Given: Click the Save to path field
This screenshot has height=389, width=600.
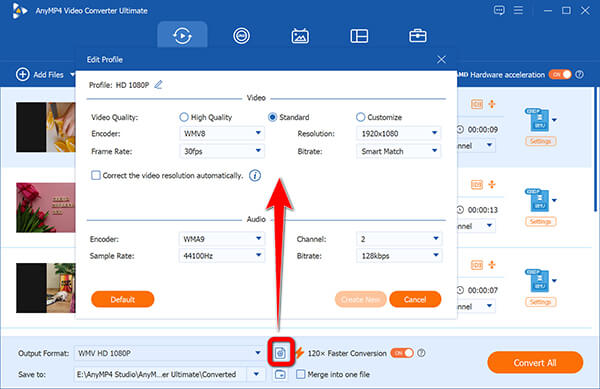Looking at the screenshot, I should 161,374.
